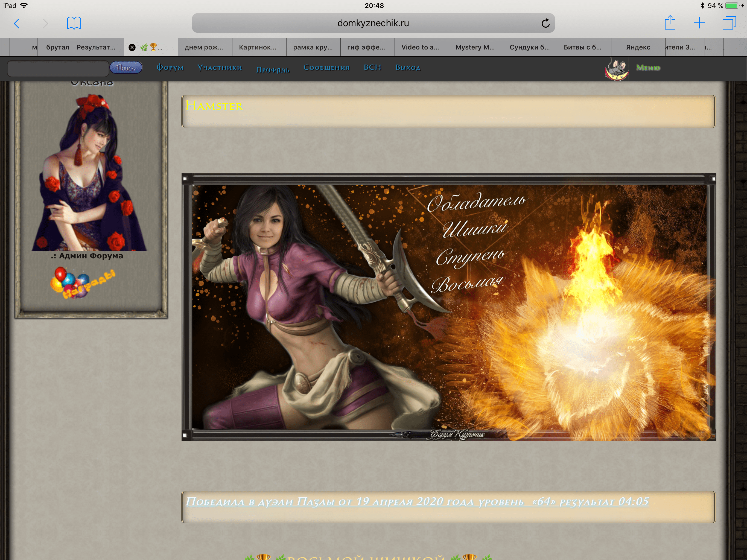Viewport: 747px width, 560px height.
Task: Switch to the днем рож tab
Action: click(205, 47)
